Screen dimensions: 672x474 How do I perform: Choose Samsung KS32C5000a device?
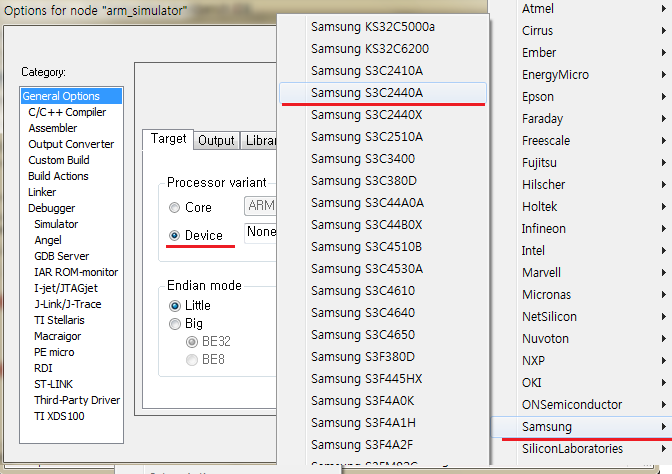[x=383, y=27]
